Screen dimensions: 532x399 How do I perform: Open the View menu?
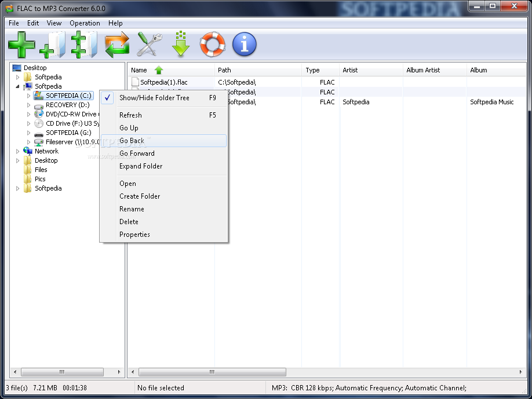pos(54,23)
